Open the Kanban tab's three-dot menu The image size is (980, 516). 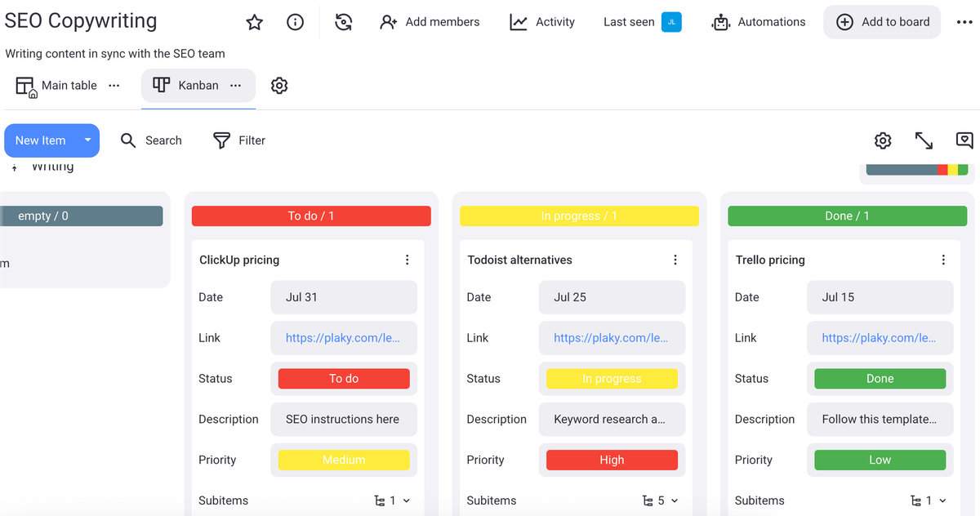click(x=235, y=85)
